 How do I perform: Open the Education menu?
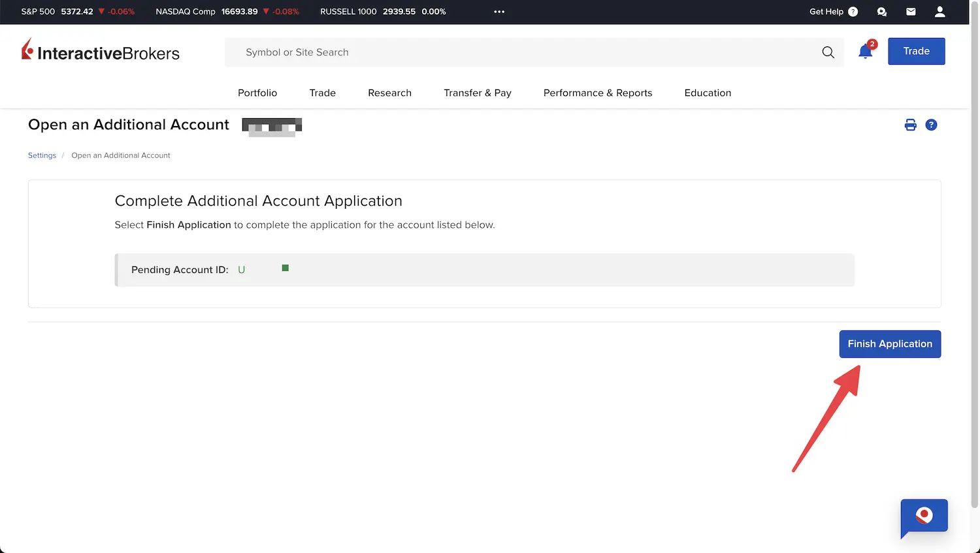click(708, 93)
